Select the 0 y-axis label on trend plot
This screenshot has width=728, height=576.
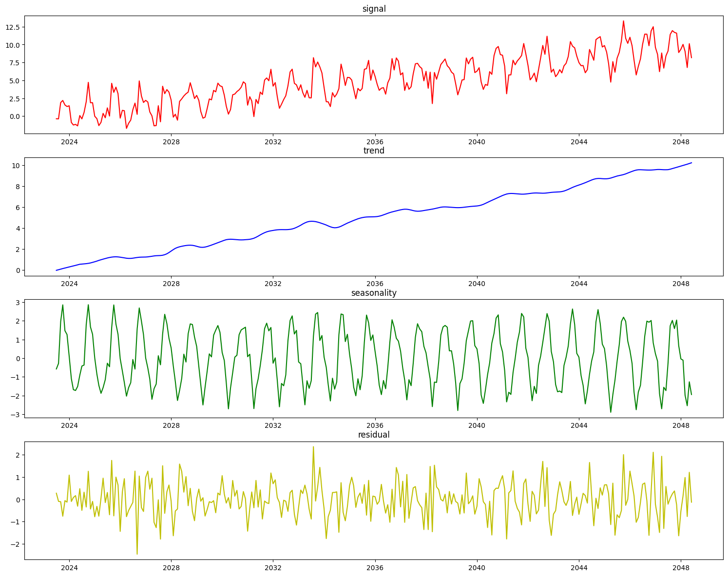[18, 270]
